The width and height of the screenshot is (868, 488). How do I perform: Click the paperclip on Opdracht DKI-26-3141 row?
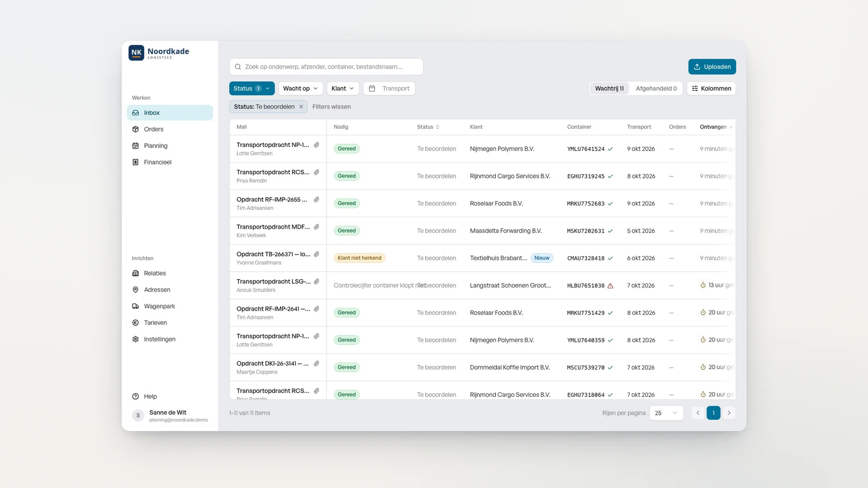click(x=316, y=363)
